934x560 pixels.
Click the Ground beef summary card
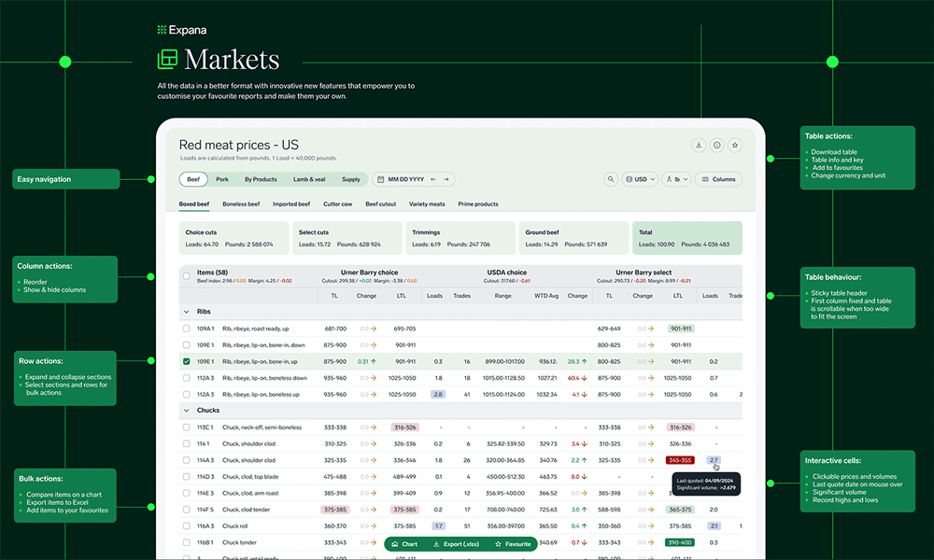[574, 238]
